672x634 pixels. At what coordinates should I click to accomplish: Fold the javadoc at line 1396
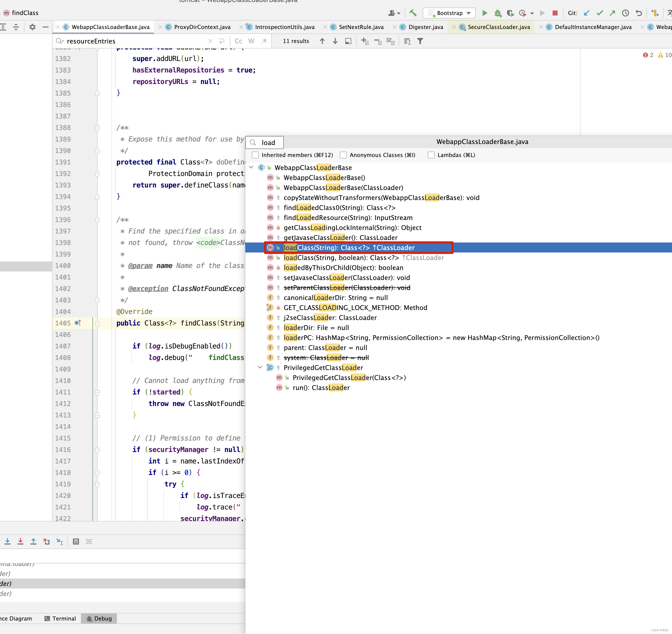pos(97,220)
